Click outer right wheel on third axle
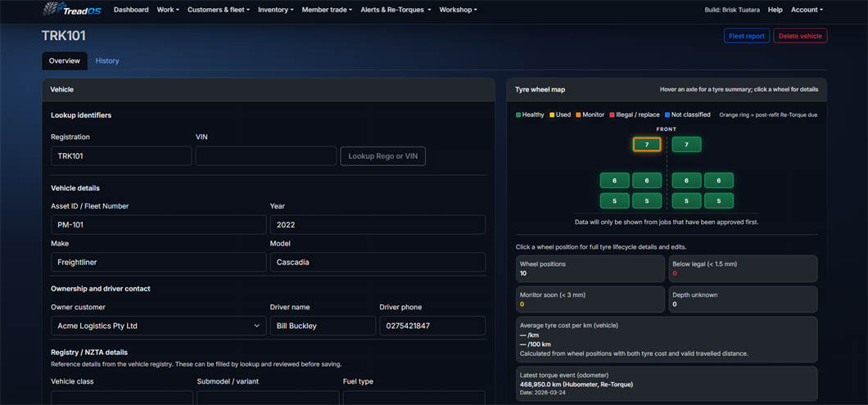 pos(718,200)
